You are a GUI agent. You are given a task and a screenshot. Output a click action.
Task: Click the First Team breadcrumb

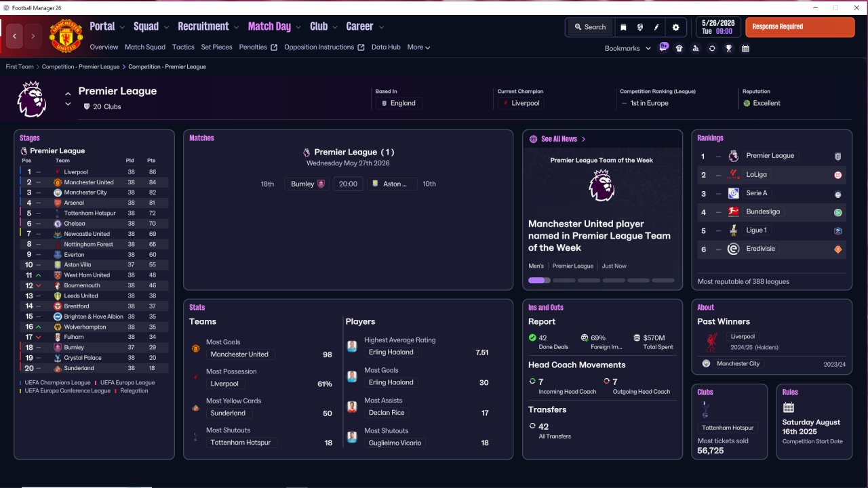click(x=20, y=67)
